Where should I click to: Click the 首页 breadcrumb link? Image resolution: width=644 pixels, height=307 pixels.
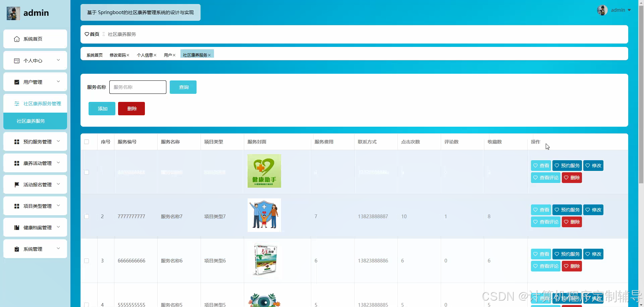pos(95,34)
